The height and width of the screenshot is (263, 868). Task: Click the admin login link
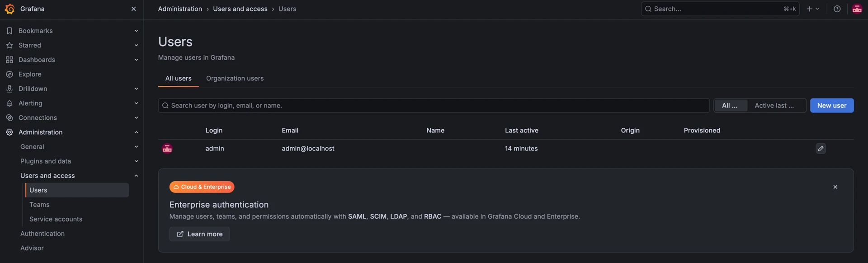pyautogui.click(x=215, y=148)
